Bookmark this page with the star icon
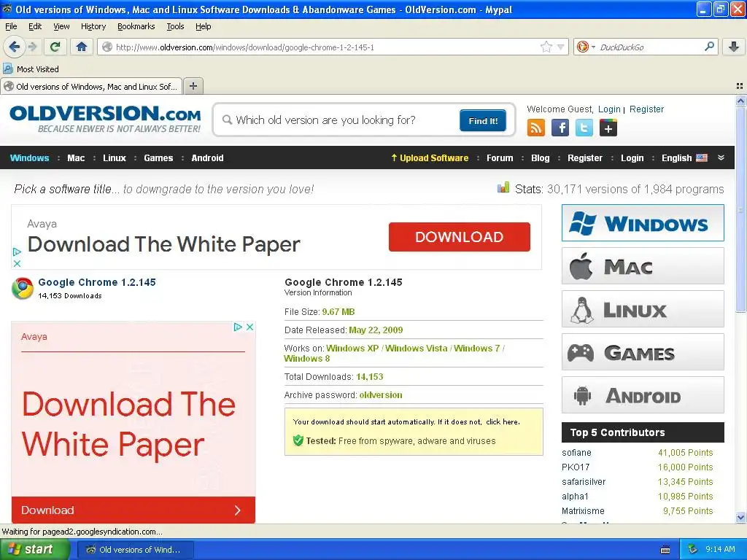 click(546, 47)
